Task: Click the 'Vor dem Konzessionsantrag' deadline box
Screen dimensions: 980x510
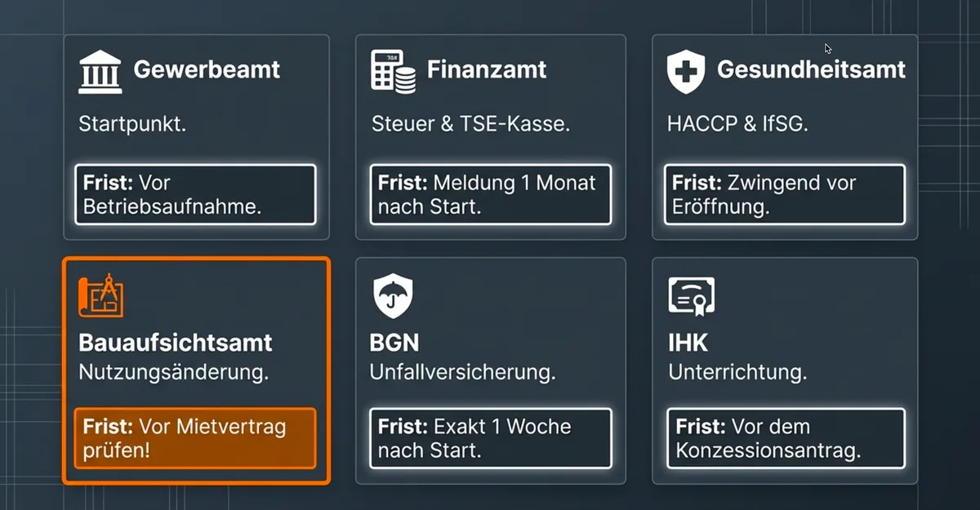Action: pyautogui.click(x=785, y=438)
